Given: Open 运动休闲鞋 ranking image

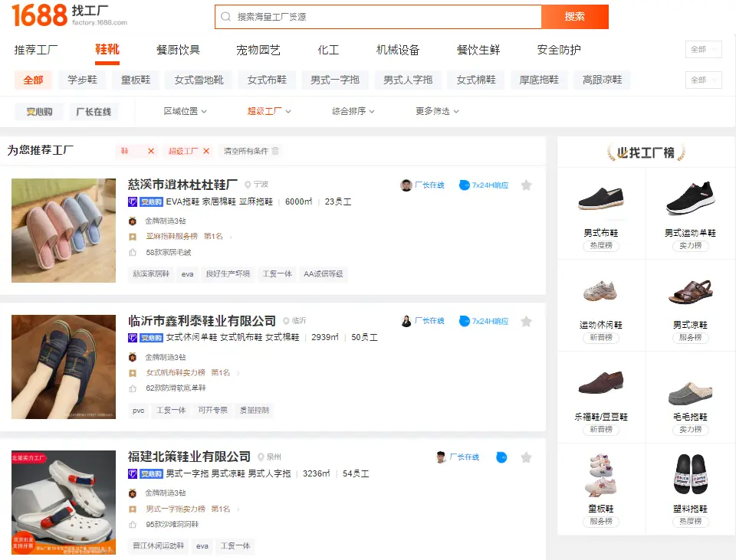Looking at the screenshot, I should (600, 291).
